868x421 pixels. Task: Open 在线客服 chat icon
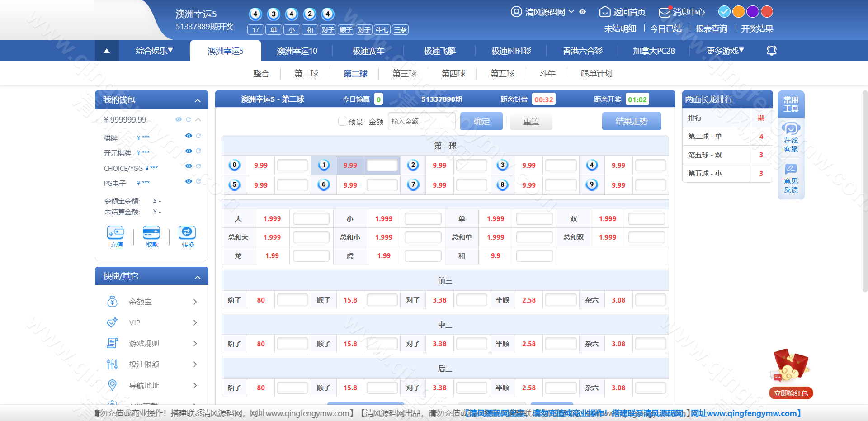tap(791, 129)
